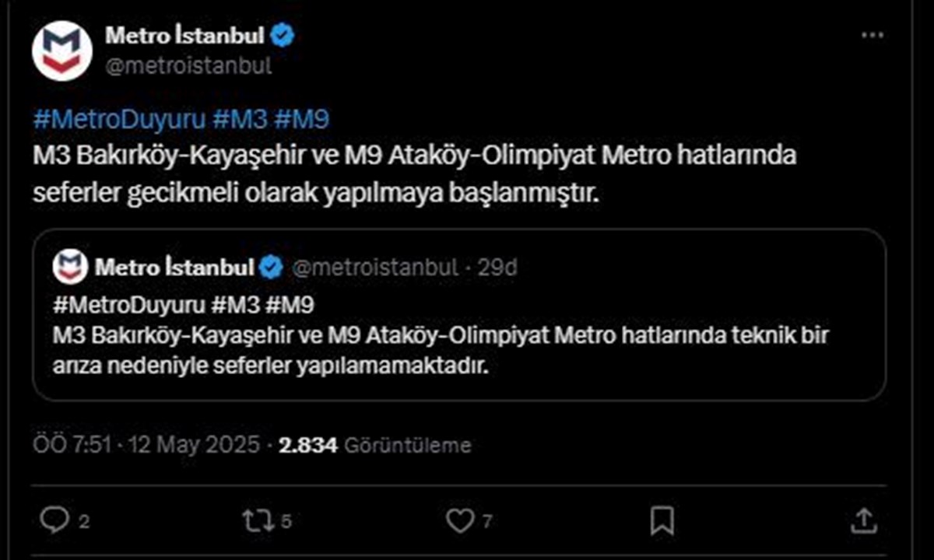Open the quoted tweet about teknik bir arıza
The height and width of the screenshot is (560, 934).
coord(459,314)
